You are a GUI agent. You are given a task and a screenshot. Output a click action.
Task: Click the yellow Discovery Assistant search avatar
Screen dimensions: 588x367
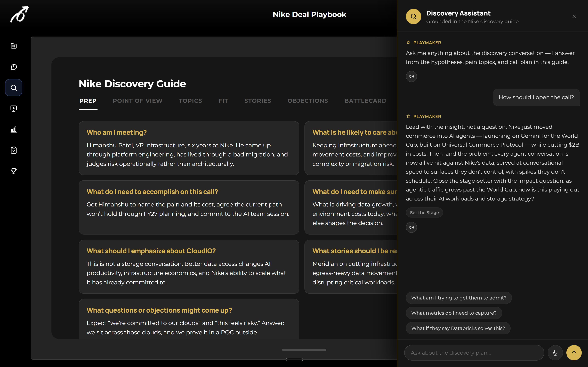point(413,16)
